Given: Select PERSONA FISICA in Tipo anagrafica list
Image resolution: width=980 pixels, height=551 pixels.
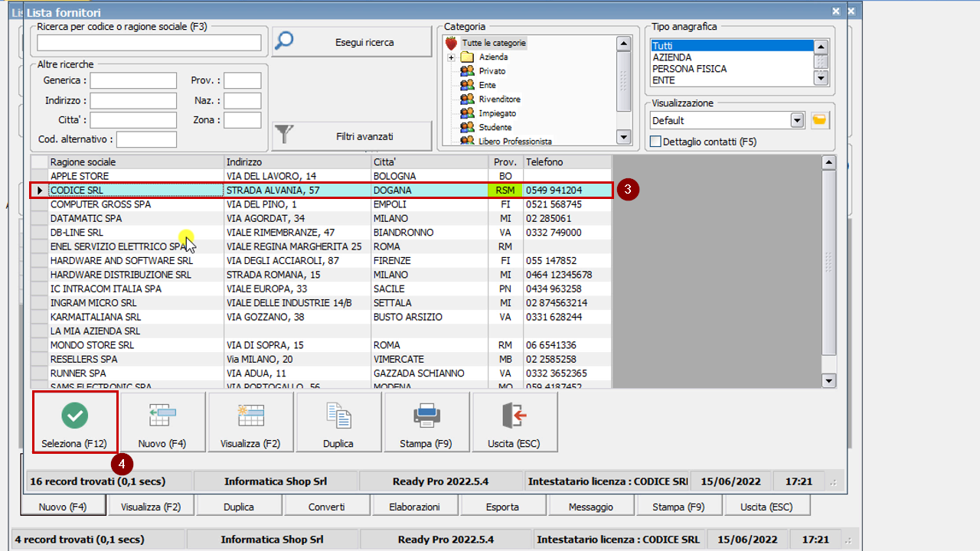Looking at the screenshot, I should (731, 69).
